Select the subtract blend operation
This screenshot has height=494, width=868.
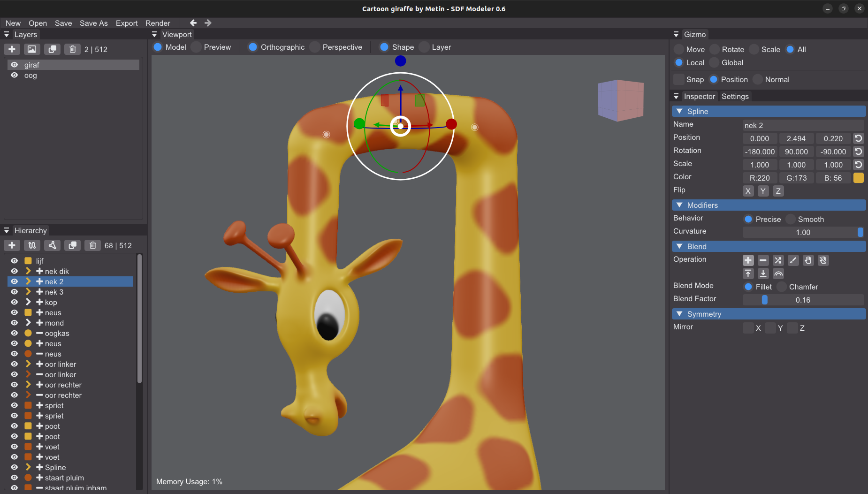coord(763,260)
